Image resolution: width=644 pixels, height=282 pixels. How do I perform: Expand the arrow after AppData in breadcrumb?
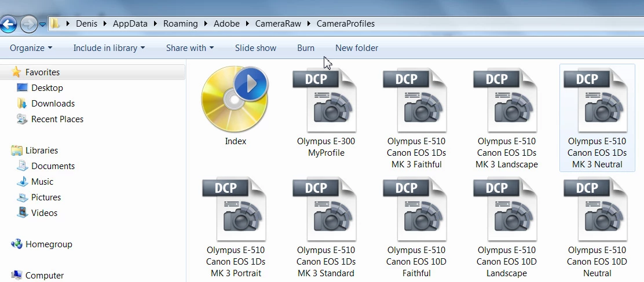coord(155,24)
